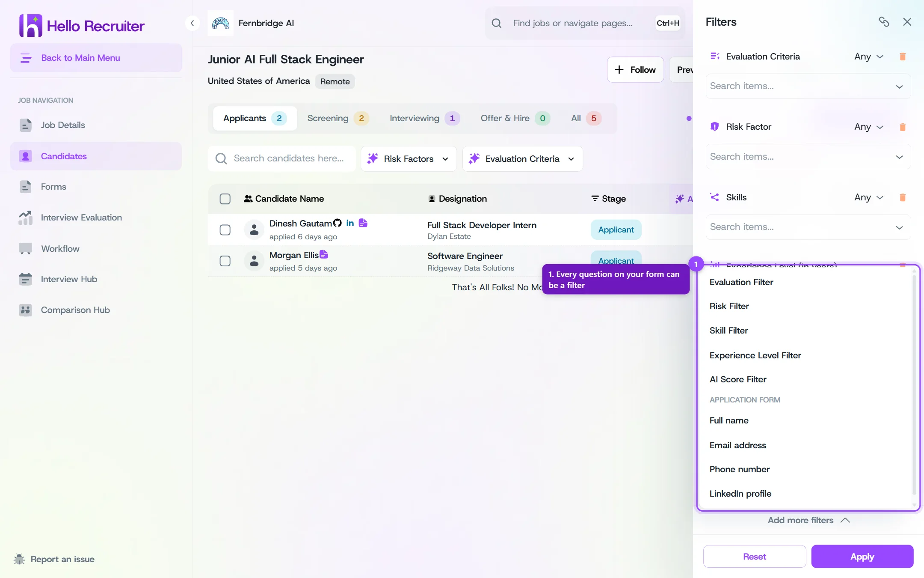Switch to the Offer & Hire tab
This screenshot has width=924, height=578.
pyautogui.click(x=515, y=118)
